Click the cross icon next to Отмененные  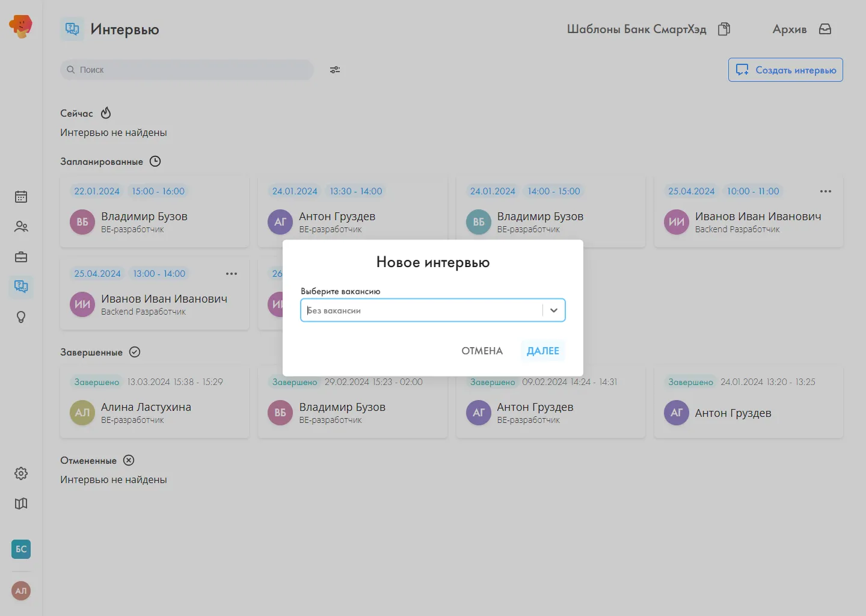point(129,460)
